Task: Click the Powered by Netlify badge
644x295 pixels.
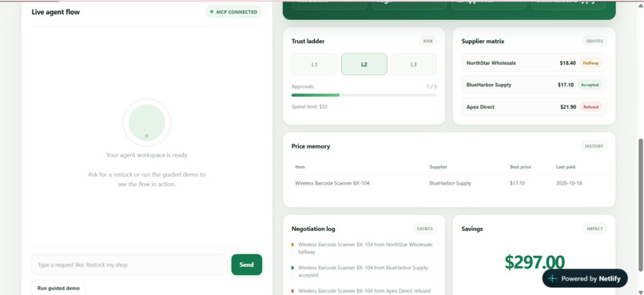Action: click(585, 278)
